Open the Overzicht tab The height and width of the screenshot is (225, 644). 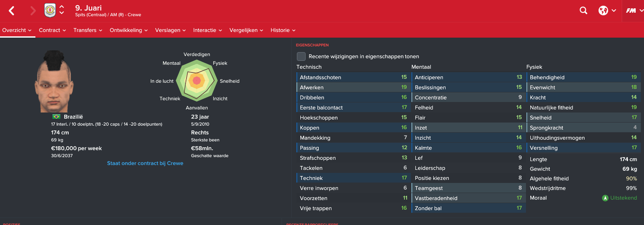pos(17,30)
